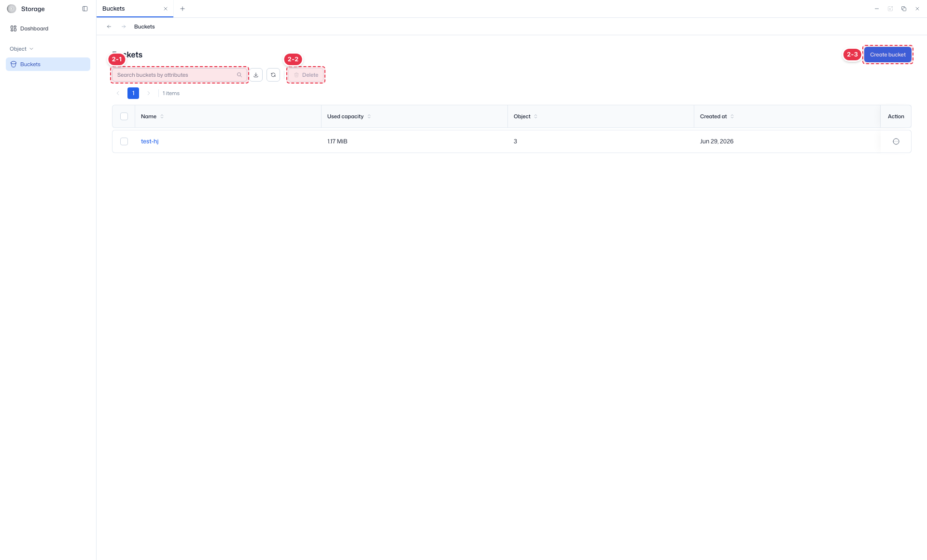
Task: Go to previous page of results
Action: click(118, 93)
